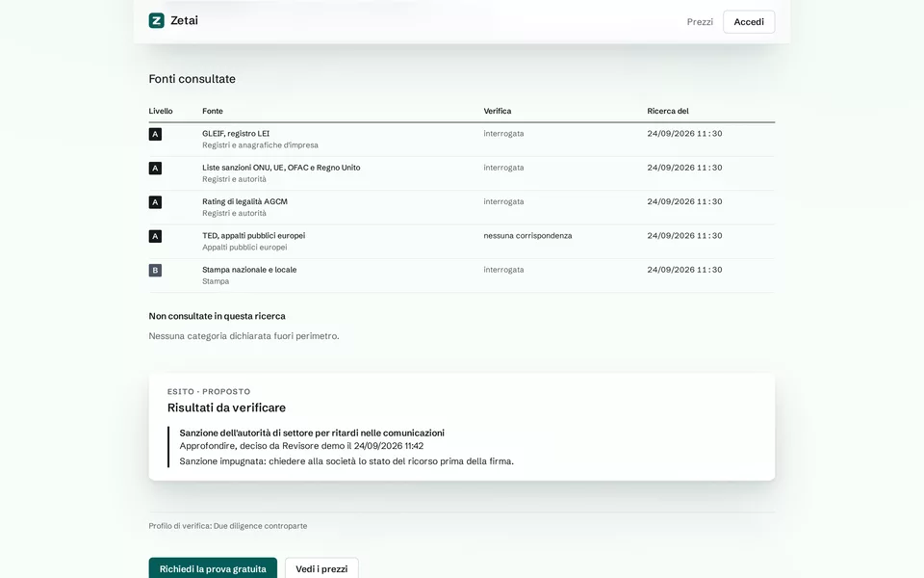Click level B badge for Stampa nazionale row
924x578 pixels.
click(155, 271)
